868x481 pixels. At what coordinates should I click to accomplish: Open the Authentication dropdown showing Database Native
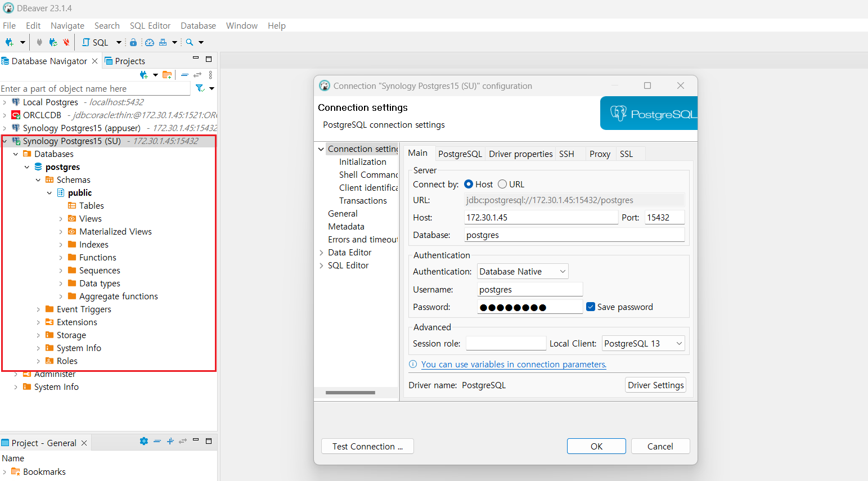click(523, 272)
